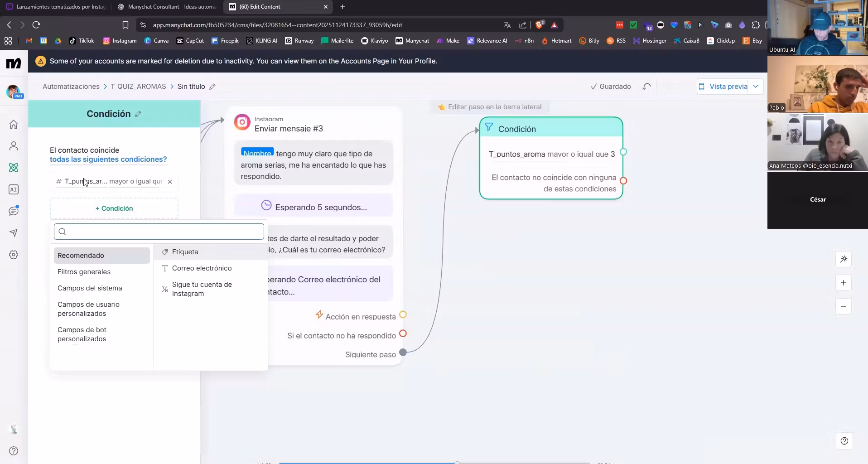The height and width of the screenshot is (464, 868).
Task: Open the Settings gear in sidebar
Action: point(14,255)
